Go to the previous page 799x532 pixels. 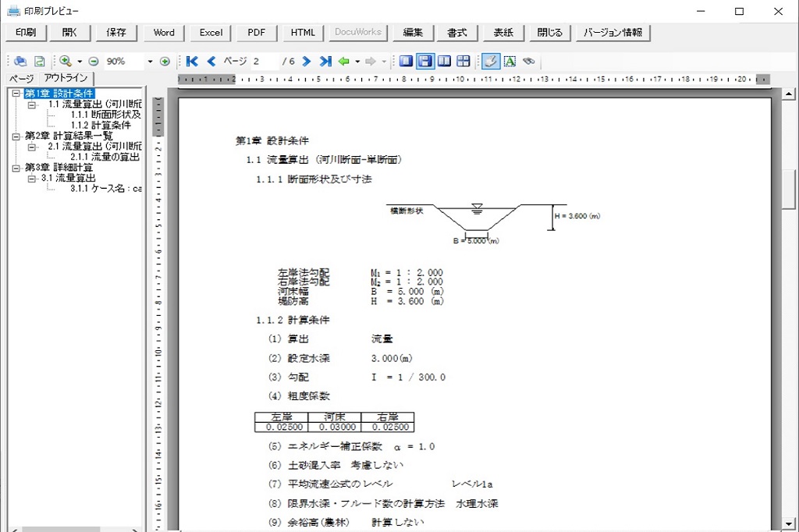[211, 61]
